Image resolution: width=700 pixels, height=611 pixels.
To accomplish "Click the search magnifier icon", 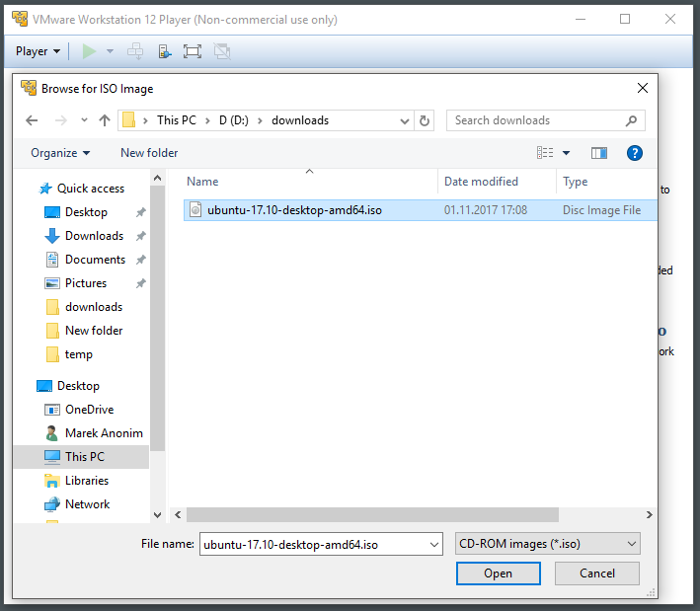I will pos(631,120).
